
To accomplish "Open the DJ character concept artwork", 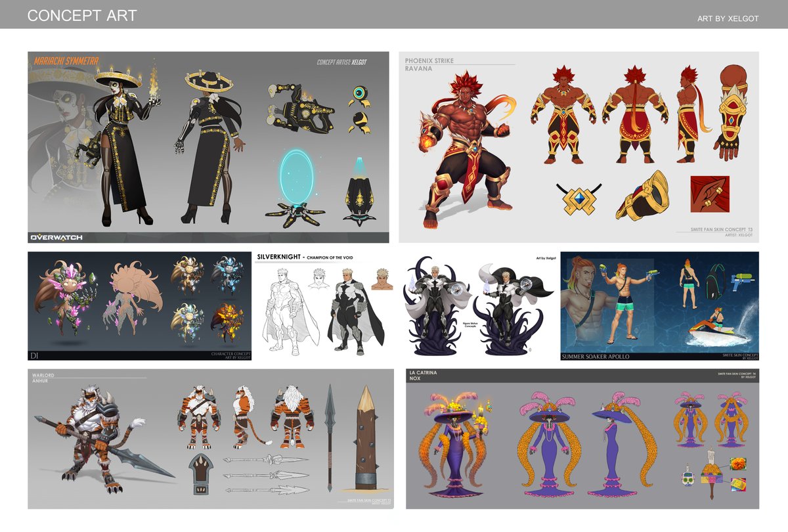I will pyautogui.click(x=141, y=306).
